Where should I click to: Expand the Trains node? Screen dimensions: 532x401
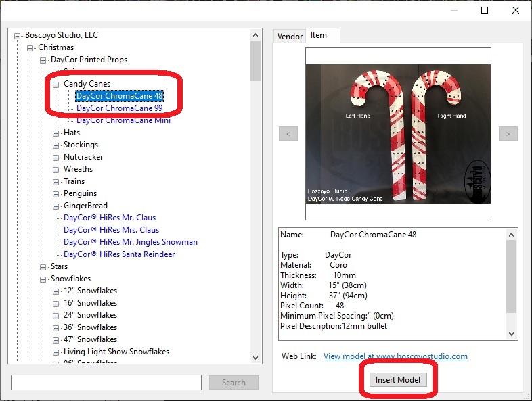coord(56,182)
